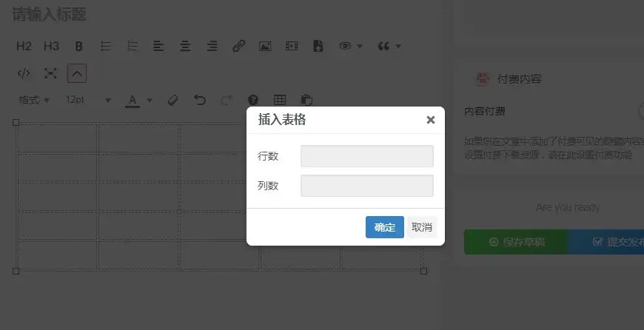The height and width of the screenshot is (330, 644).
Task: Click the insert table icon
Action: pyautogui.click(x=280, y=100)
